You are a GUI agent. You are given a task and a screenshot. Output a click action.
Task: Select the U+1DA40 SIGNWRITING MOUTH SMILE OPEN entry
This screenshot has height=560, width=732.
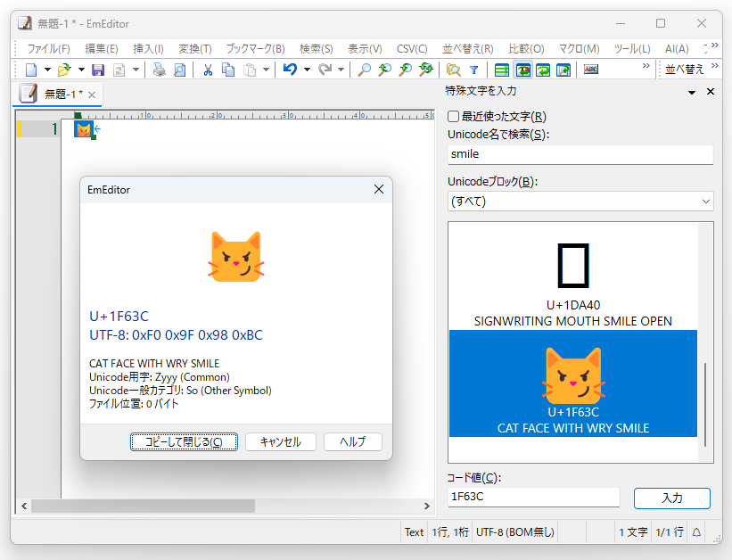(x=573, y=276)
